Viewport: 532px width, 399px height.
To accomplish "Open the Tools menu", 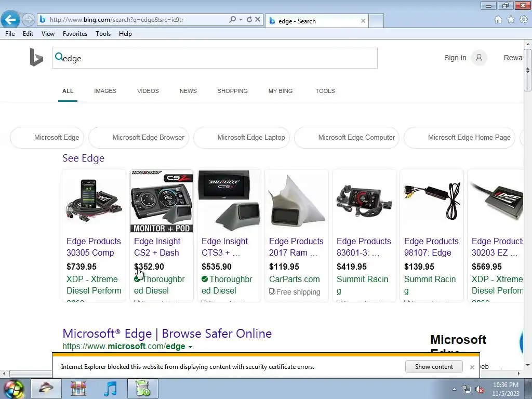I will [103, 34].
